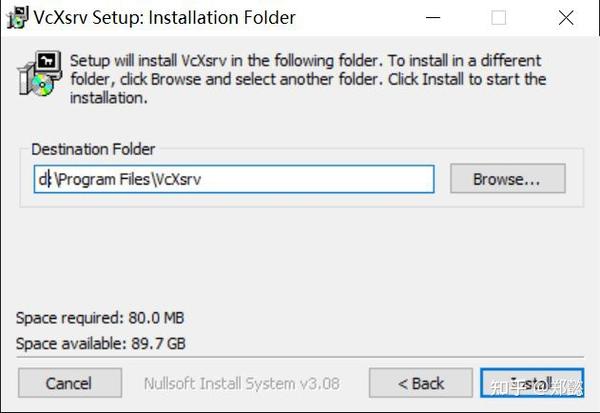
Task: Click the setup instructions paragraph text
Action: pyautogui.click(x=308, y=79)
